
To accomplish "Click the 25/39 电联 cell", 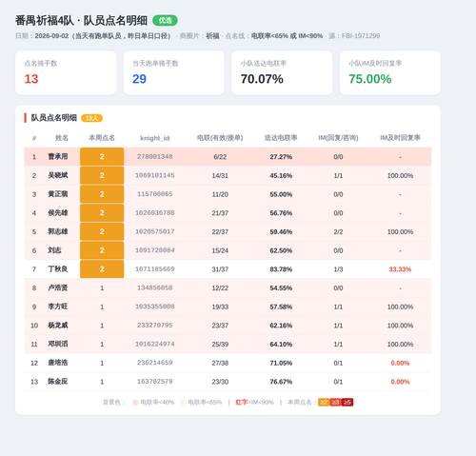I will pyautogui.click(x=220, y=344).
